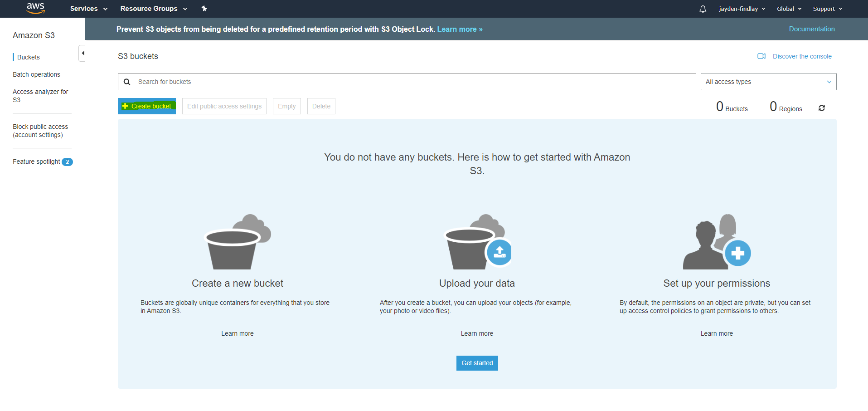The image size is (868, 411).
Task: Refresh the bucket list with the refresh icon
Action: (x=821, y=108)
